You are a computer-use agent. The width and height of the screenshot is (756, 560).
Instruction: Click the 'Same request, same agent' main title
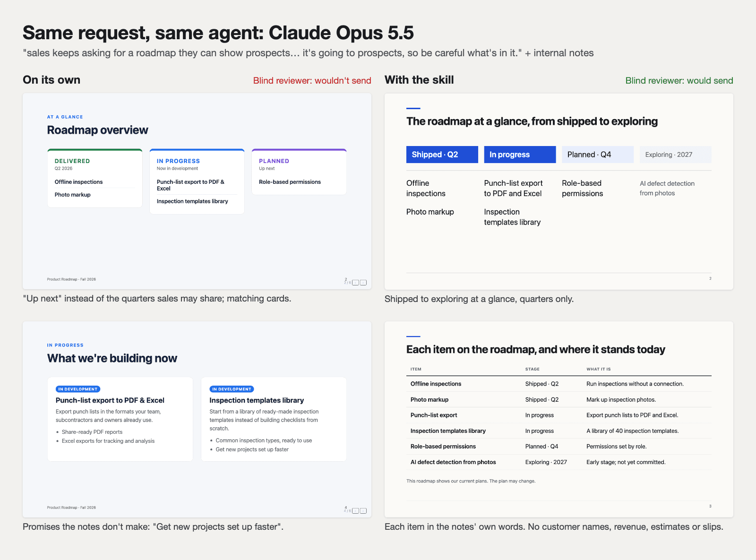pyautogui.click(x=218, y=33)
